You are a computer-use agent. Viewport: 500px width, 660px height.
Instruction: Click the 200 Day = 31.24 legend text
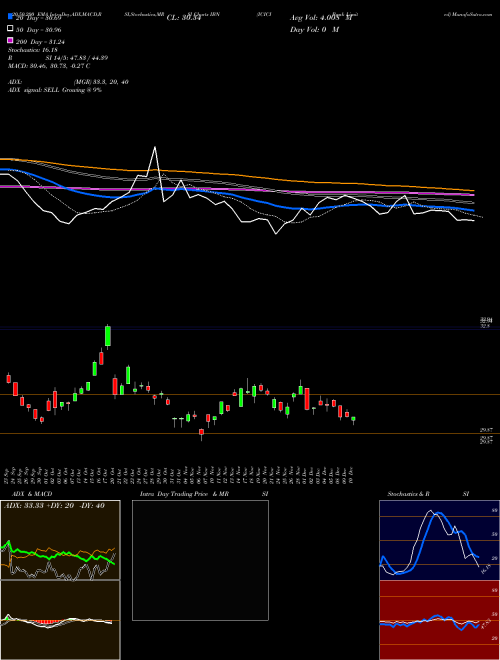(x=40, y=42)
